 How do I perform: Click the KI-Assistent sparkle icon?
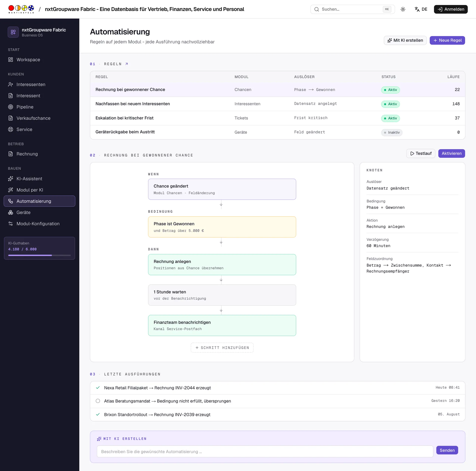pyautogui.click(x=10, y=179)
